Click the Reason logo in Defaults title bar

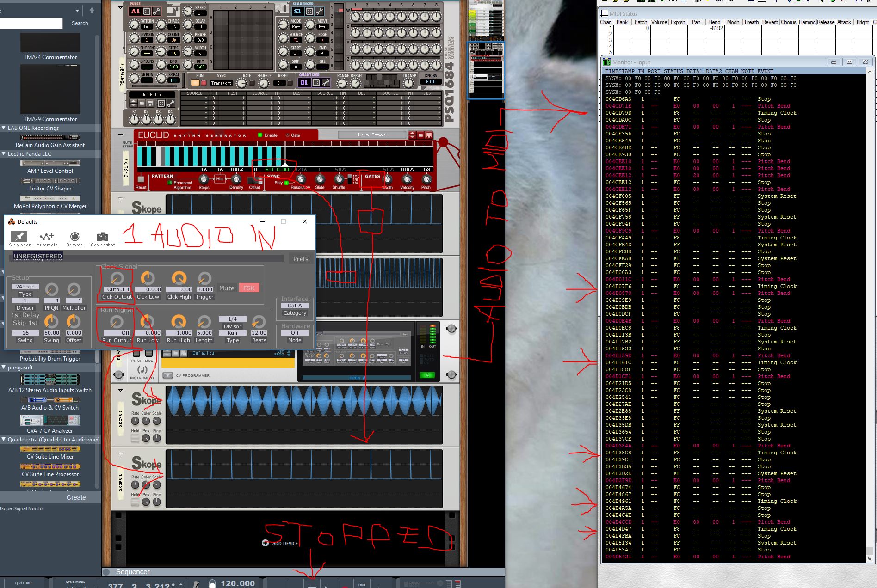coord(12,221)
